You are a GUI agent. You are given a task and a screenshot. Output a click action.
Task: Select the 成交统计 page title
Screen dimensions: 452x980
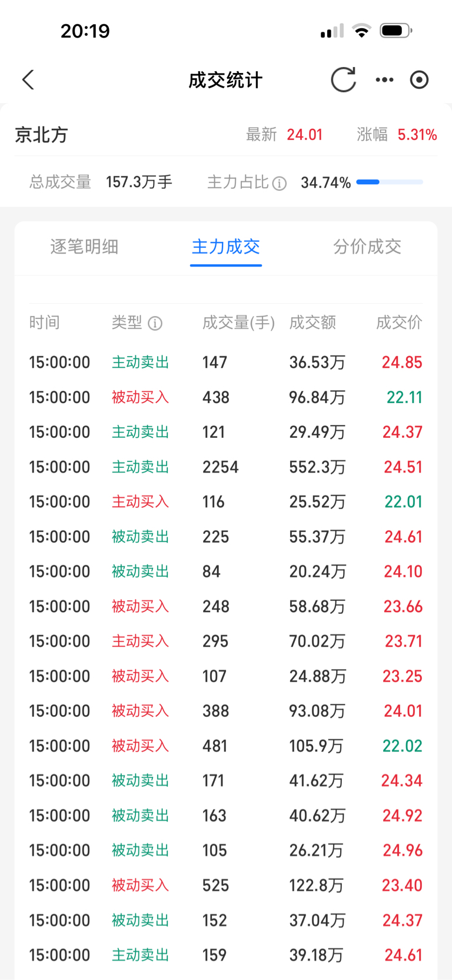pyautogui.click(x=225, y=80)
